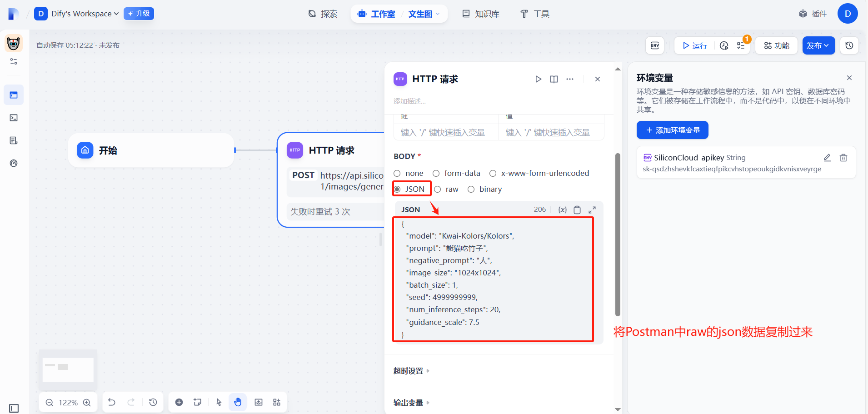This screenshot has width=868, height=414.
Task: Select the 开始 start node
Action: 151,150
